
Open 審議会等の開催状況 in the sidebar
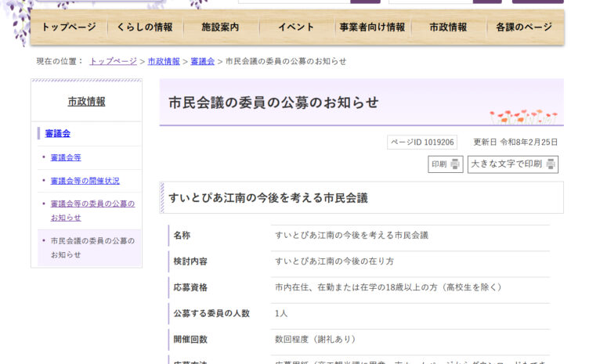tap(85, 181)
